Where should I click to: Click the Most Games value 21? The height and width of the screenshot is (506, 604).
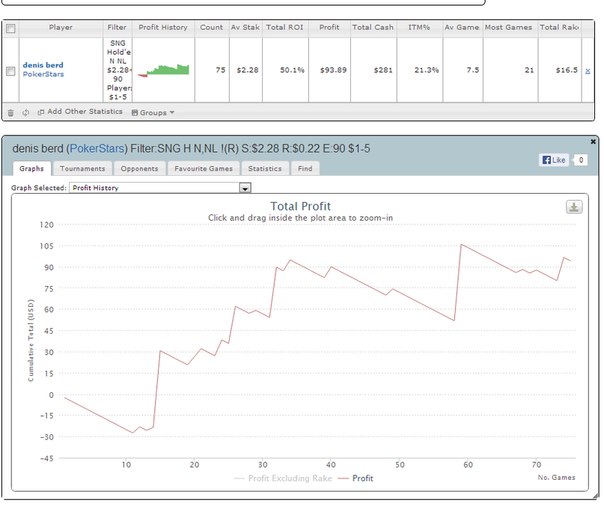[529, 70]
